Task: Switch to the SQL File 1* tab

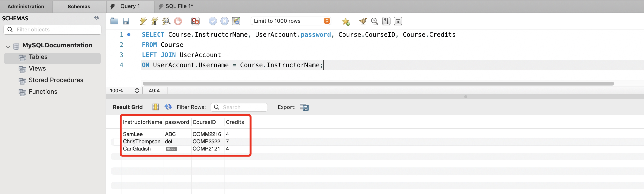Action: (x=179, y=6)
